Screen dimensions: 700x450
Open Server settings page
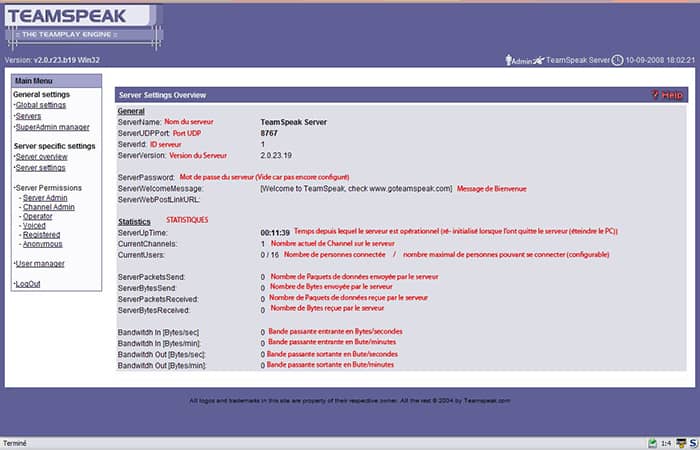[x=40, y=168]
